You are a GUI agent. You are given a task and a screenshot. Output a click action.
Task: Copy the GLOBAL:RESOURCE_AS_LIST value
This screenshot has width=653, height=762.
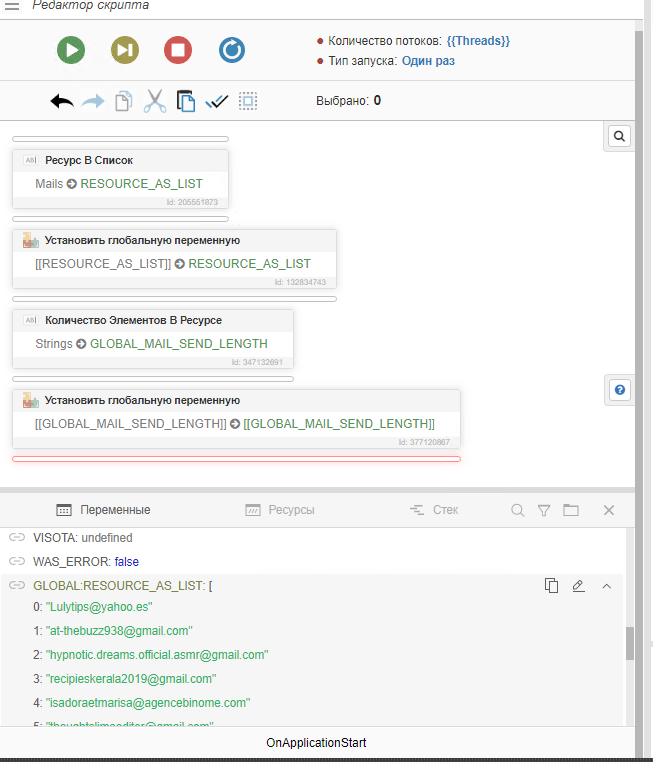pos(551,586)
